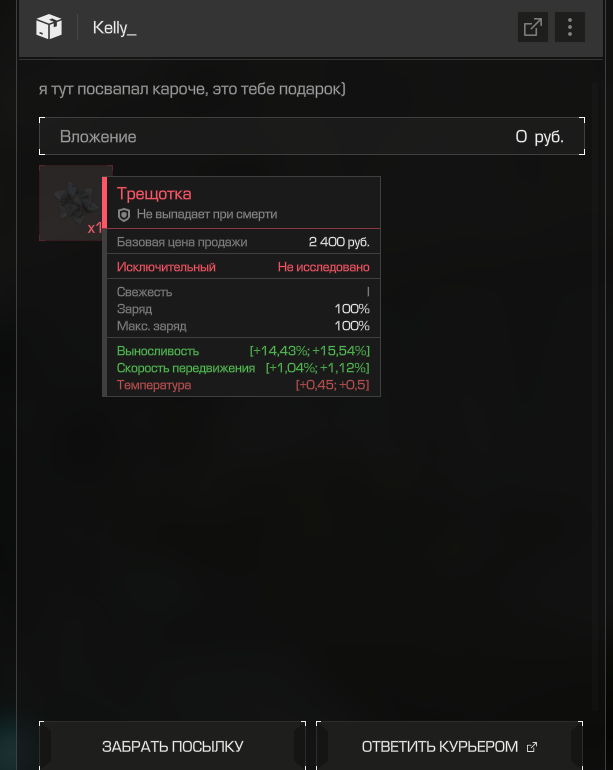Click the external link icon on ОТВЕТИТЬ КУРЬЕРОМ
The image size is (613, 770).
point(532,747)
